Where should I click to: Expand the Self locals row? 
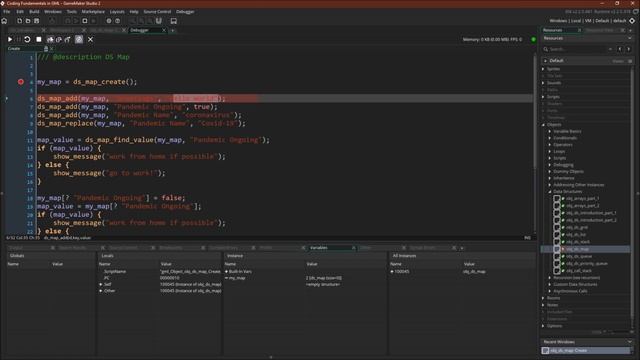101,284
